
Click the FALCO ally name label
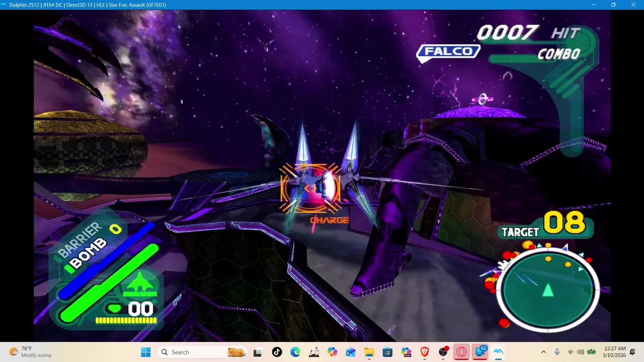tap(448, 52)
